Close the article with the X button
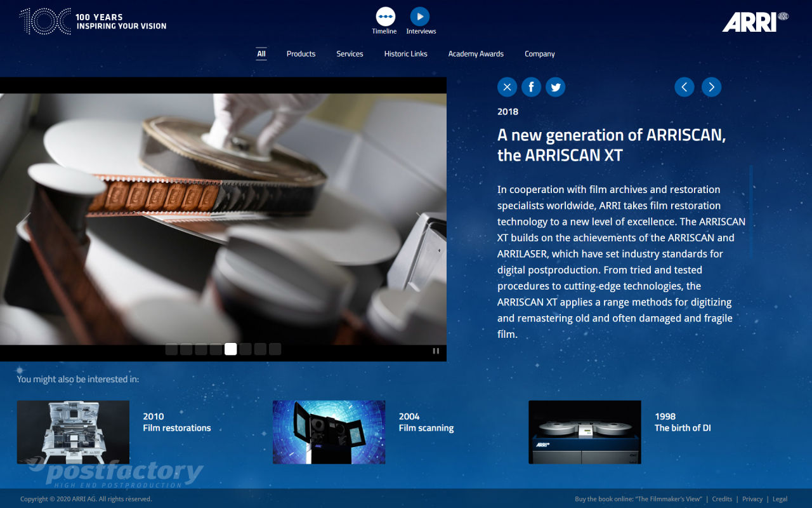This screenshot has width=812, height=508. coord(507,87)
